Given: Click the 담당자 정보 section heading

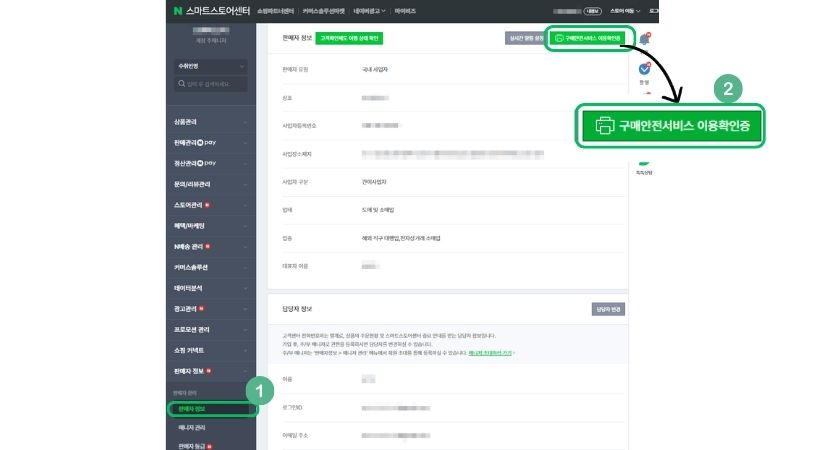Looking at the screenshot, I should pos(297,309).
